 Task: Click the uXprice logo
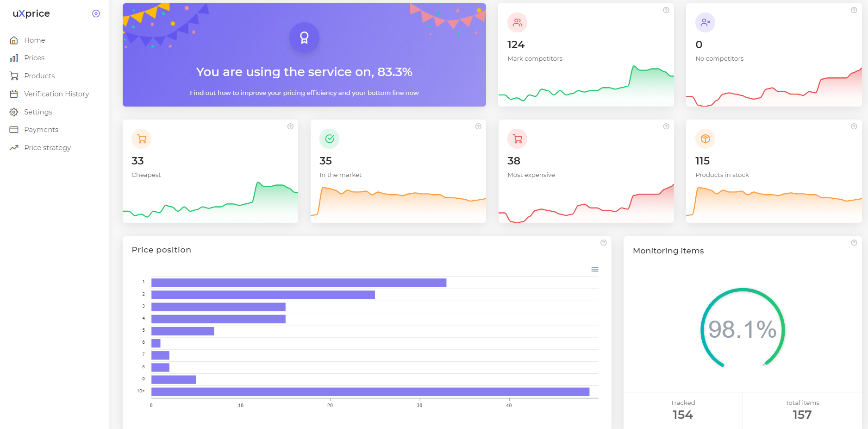[31, 13]
